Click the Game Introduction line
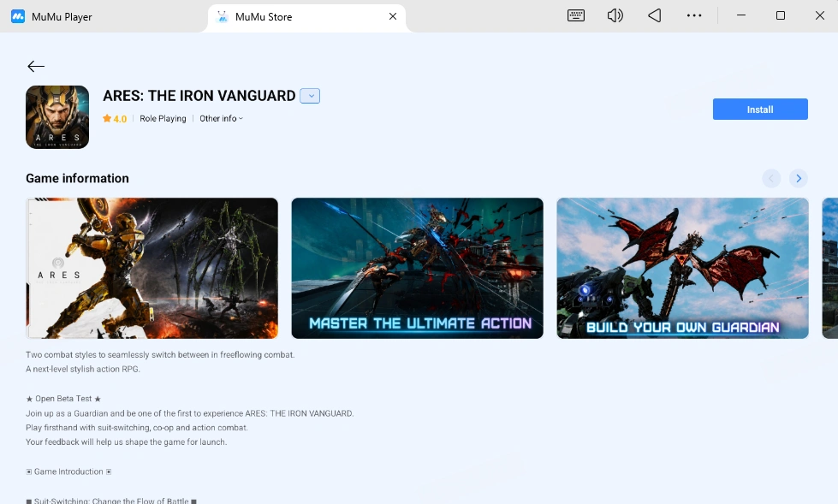Viewport: 838px width, 504px height. click(x=68, y=471)
